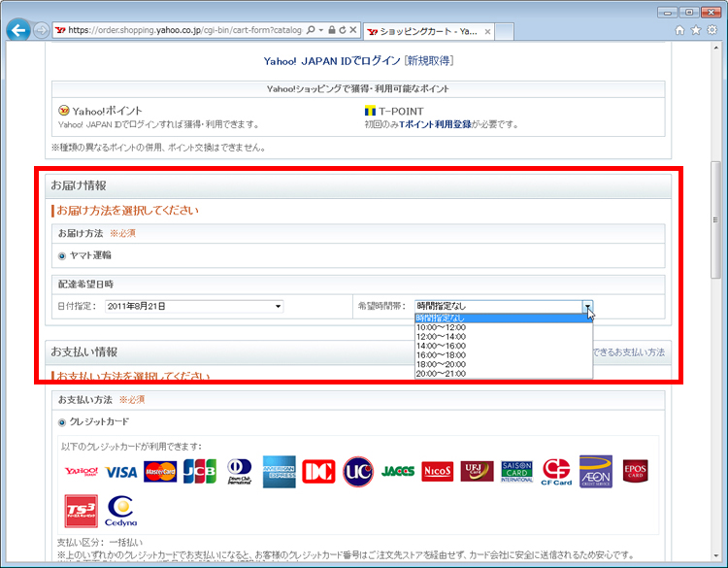Select the ヤマト運輸 radio button
The image size is (728, 568).
tap(62, 256)
